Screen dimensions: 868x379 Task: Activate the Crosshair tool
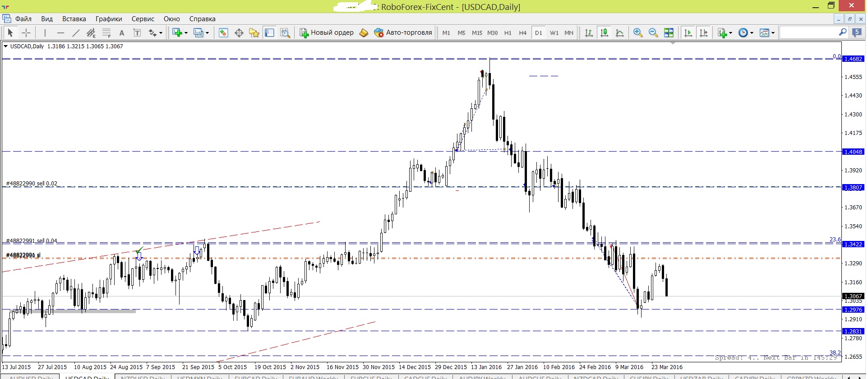(26, 32)
